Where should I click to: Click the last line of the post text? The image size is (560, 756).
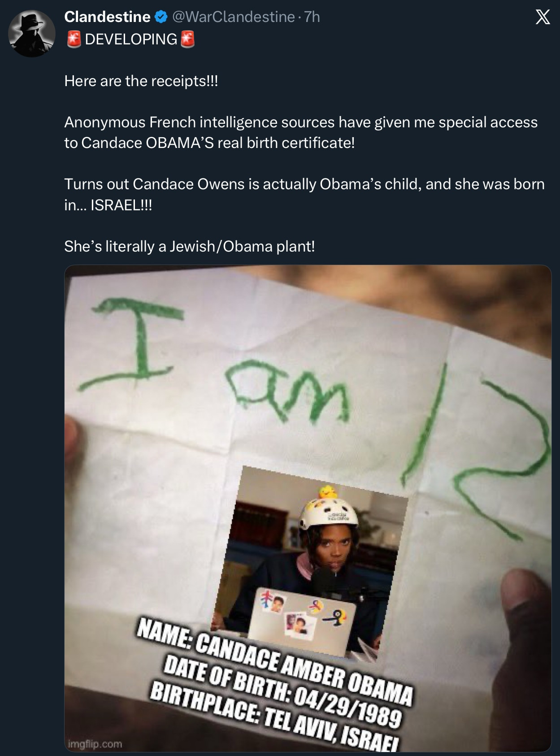coord(189,246)
